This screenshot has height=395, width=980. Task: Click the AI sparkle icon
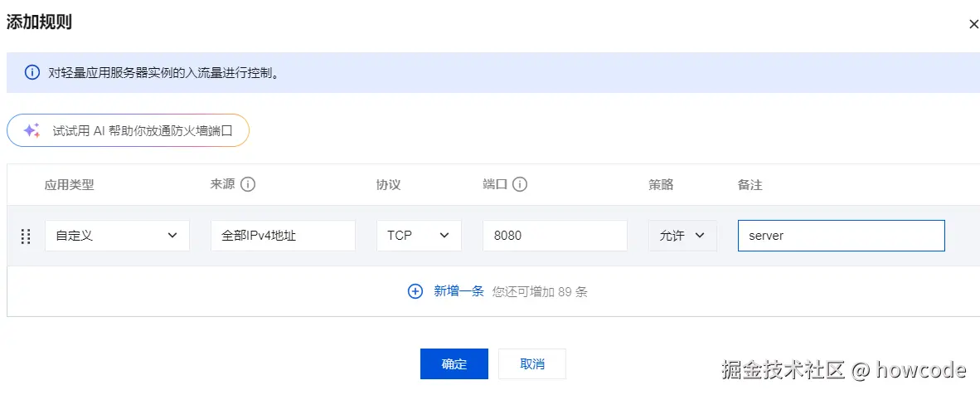pos(32,130)
